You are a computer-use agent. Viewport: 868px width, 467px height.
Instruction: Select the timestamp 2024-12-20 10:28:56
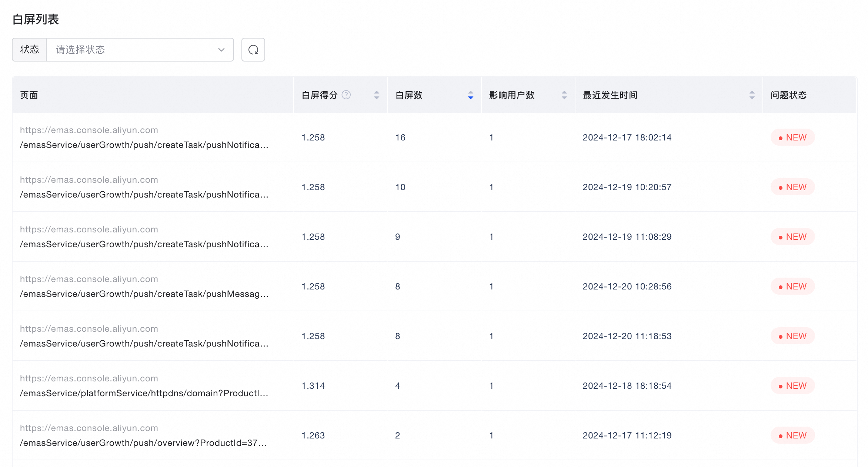(x=627, y=287)
